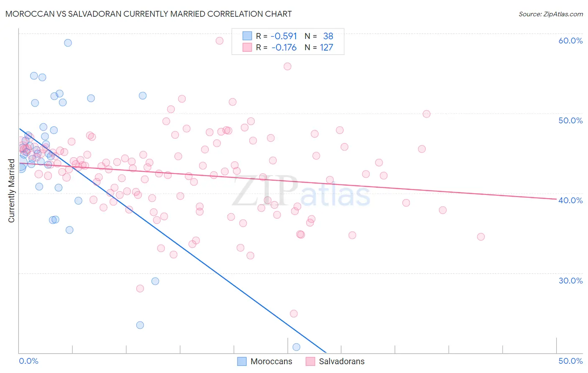Click the 30.0% y-axis label
The image size is (588, 373).
tap(570, 281)
